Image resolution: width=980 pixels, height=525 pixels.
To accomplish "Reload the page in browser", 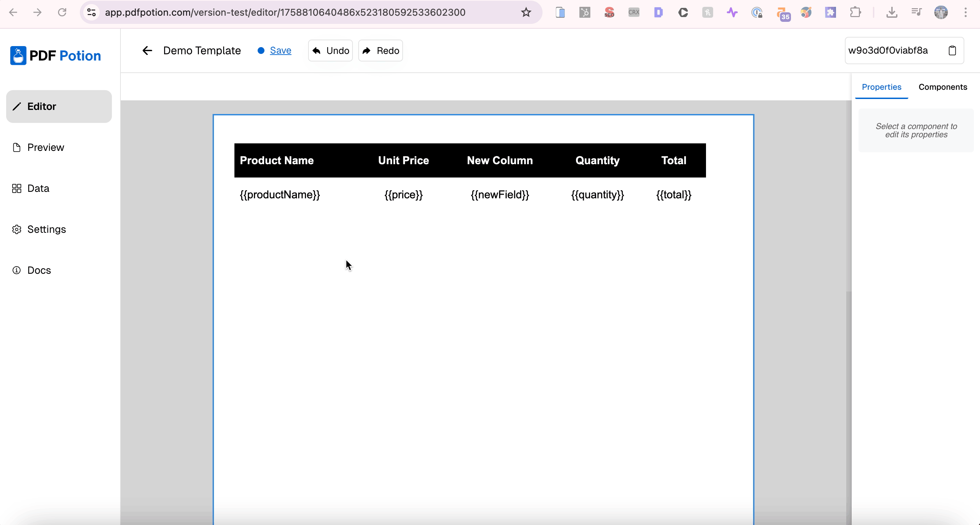I will click(x=62, y=13).
